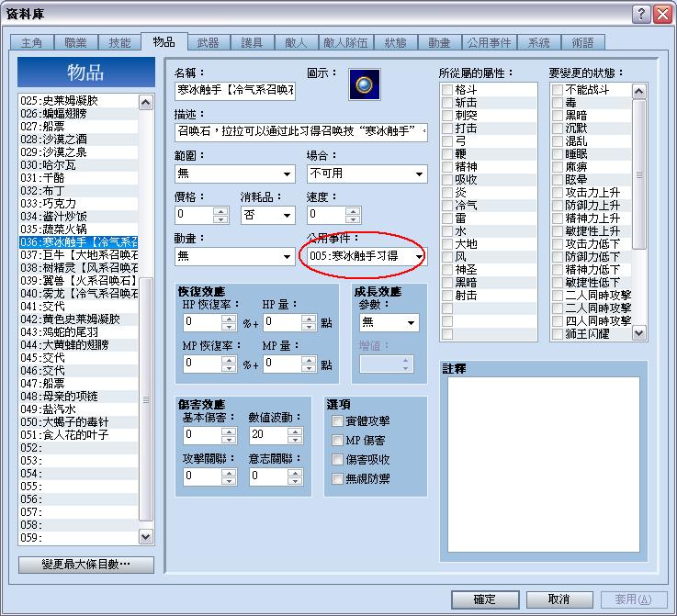Enable the 實體攻擊 option

coord(337,421)
